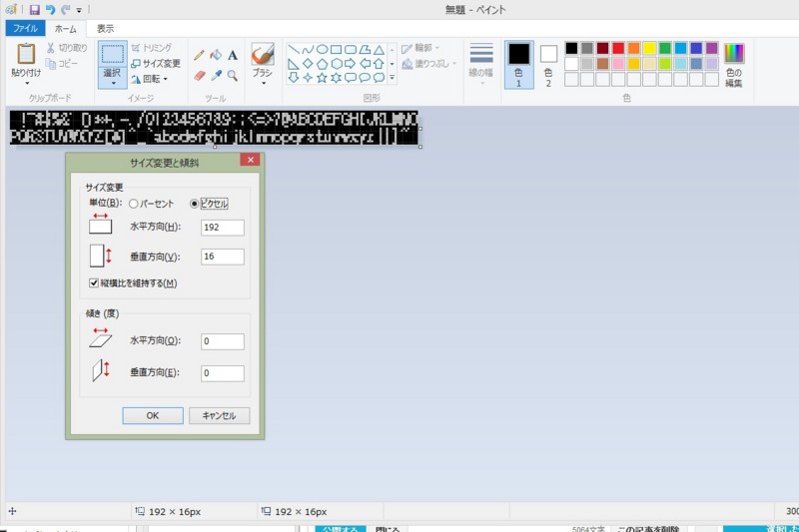Pick the Diamond shape
The width and height of the screenshot is (799, 532).
(x=308, y=64)
